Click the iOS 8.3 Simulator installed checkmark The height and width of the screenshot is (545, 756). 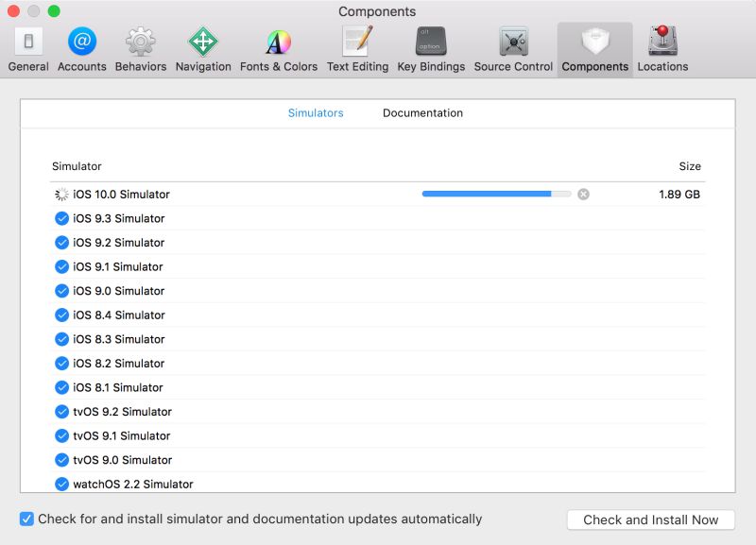tap(61, 339)
